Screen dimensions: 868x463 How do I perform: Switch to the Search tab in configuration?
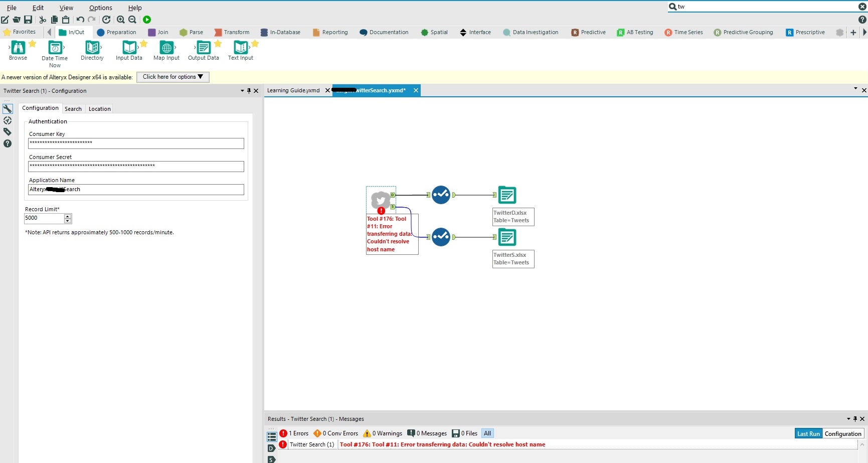[x=73, y=108]
